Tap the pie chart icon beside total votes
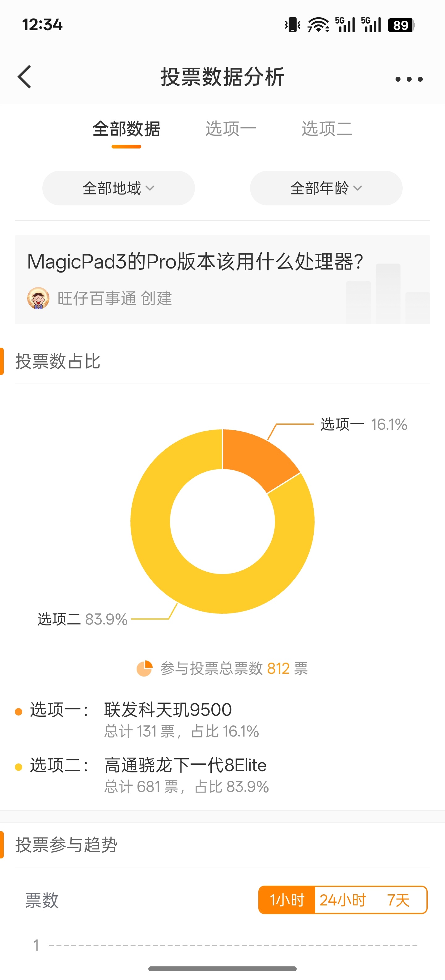Screen dimensions: 445x980 pyautogui.click(x=144, y=668)
